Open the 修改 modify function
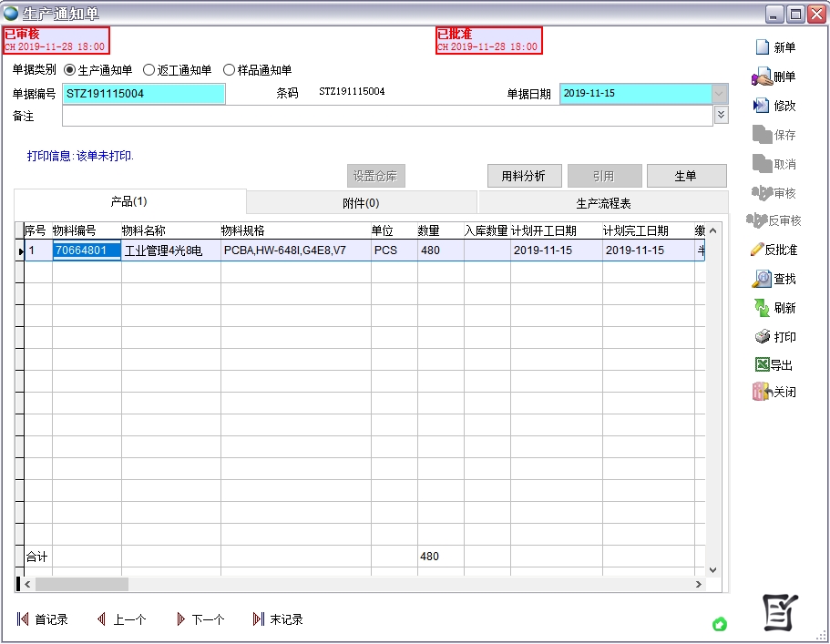Screen dimensions: 830x644 point(774,106)
